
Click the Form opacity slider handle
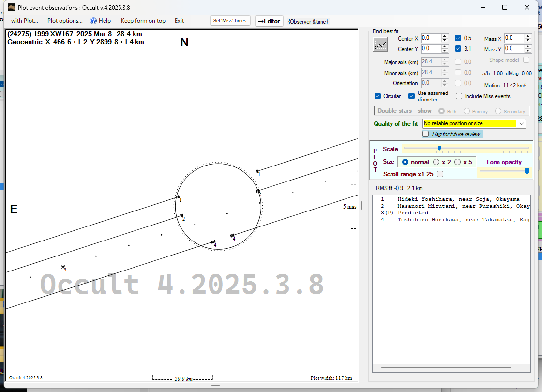pos(527,171)
